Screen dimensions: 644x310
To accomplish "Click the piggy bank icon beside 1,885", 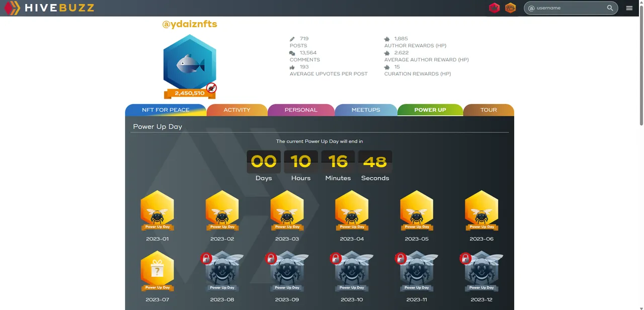I will point(387,39).
